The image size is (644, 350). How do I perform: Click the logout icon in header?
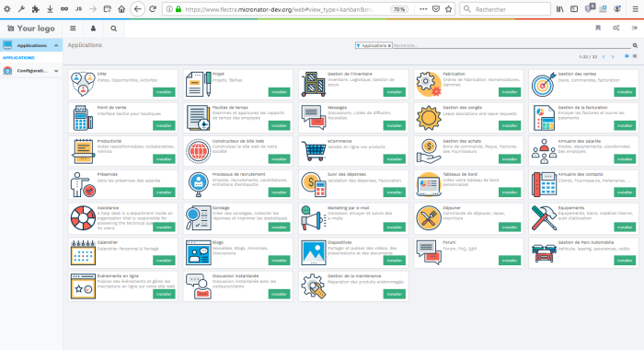pos(635,28)
